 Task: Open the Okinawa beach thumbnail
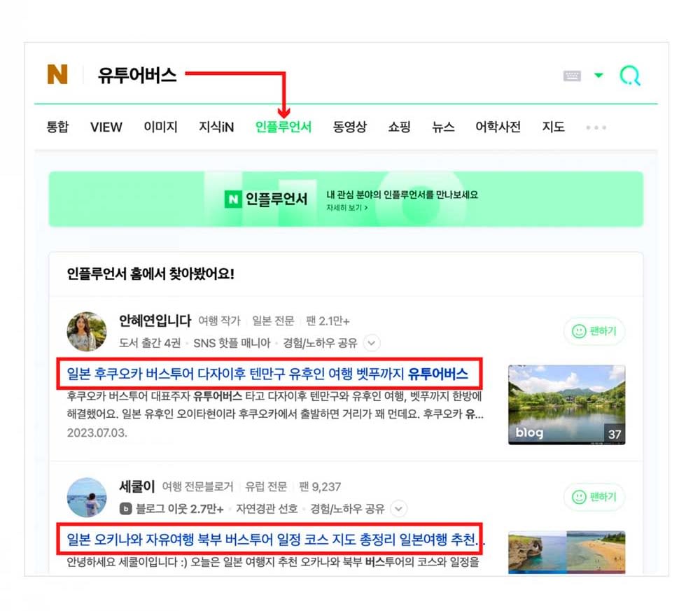tap(566, 552)
